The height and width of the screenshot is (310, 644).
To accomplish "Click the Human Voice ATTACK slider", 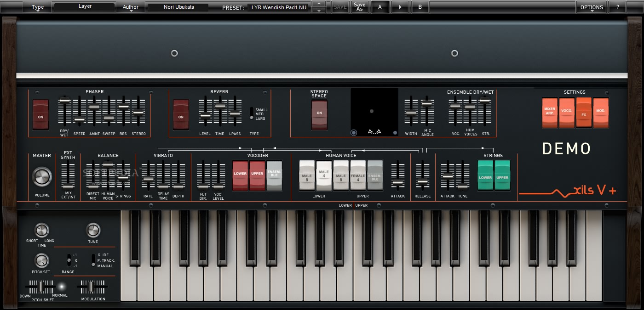I will [397, 175].
